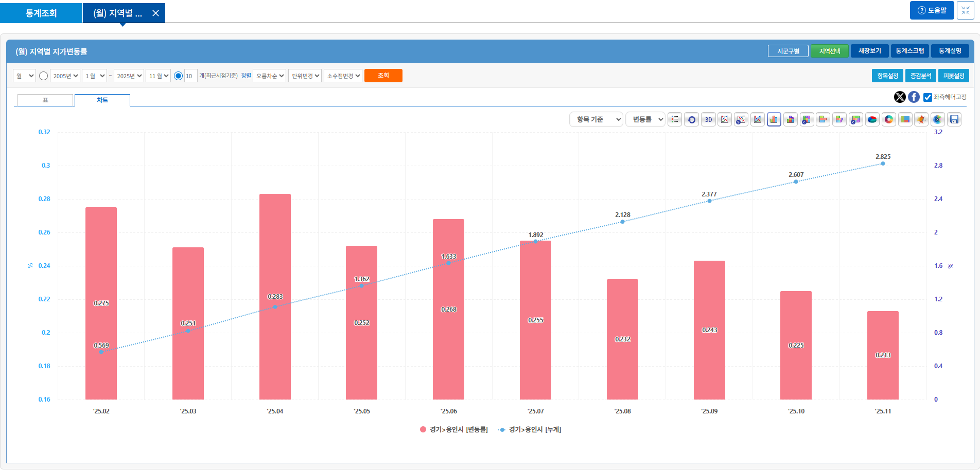The image size is (980, 471).
Task: Toggle 경기>용인시 [변동률] legend series
Action: pyautogui.click(x=453, y=429)
